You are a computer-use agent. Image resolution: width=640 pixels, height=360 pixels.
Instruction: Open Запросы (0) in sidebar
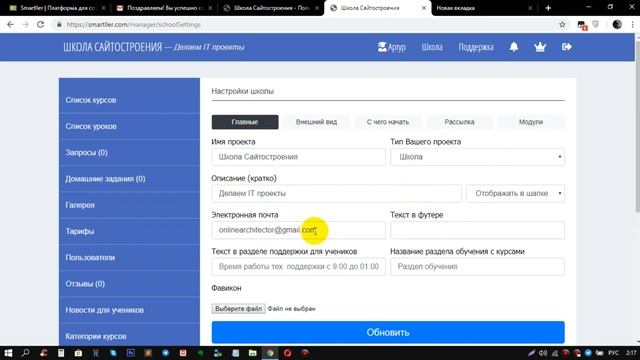[129, 152]
